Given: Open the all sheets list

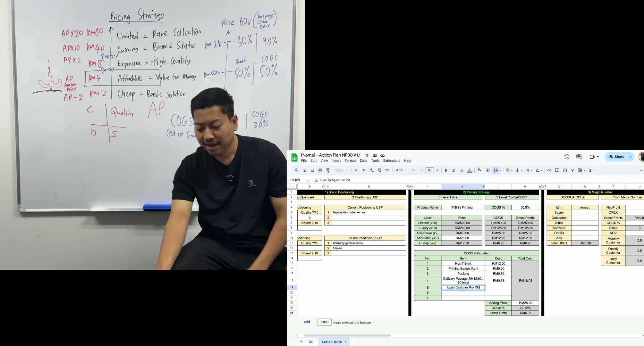Looking at the screenshot, I should coord(311,342).
